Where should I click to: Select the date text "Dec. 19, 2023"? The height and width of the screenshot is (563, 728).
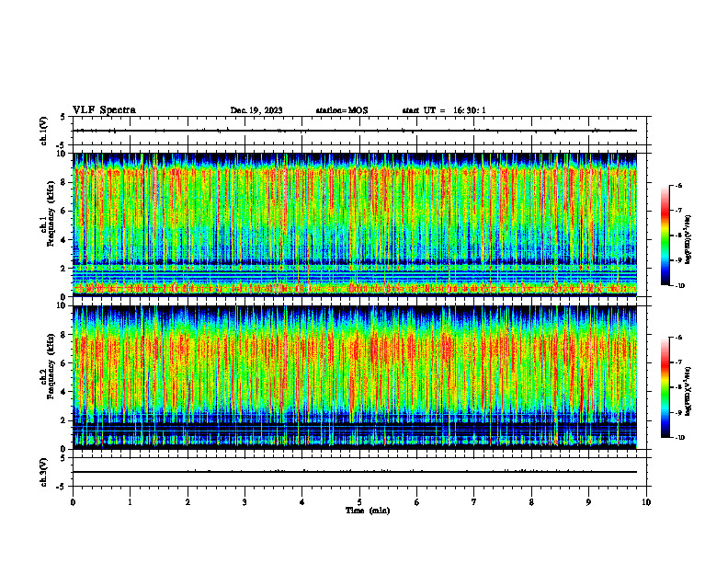coord(256,110)
